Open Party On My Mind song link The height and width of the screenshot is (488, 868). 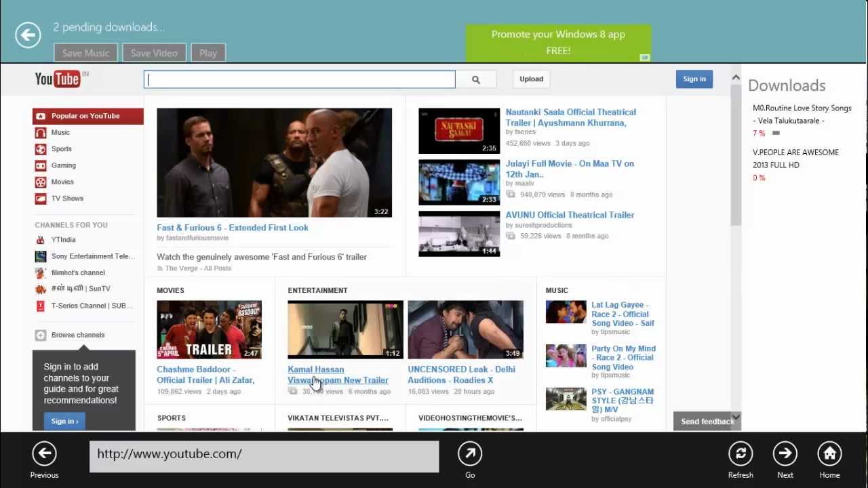623,358
